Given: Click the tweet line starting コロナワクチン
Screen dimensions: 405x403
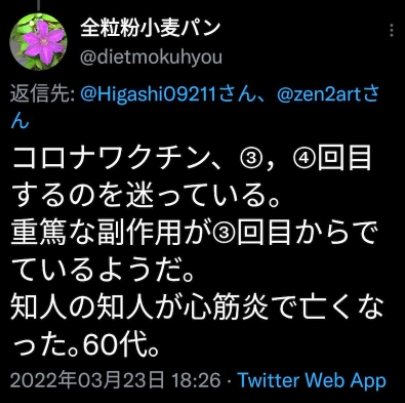Looking at the screenshot, I should pyautogui.click(x=192, y=158).
